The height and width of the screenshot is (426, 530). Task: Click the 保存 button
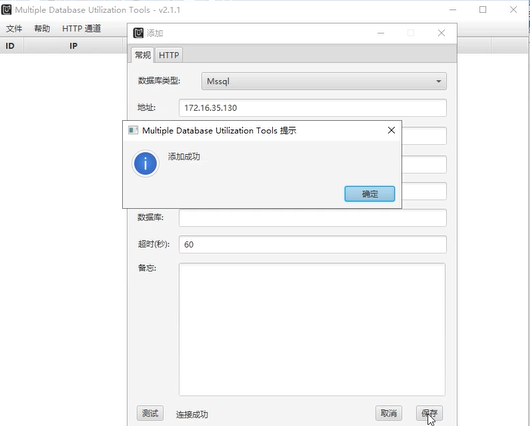429,413
